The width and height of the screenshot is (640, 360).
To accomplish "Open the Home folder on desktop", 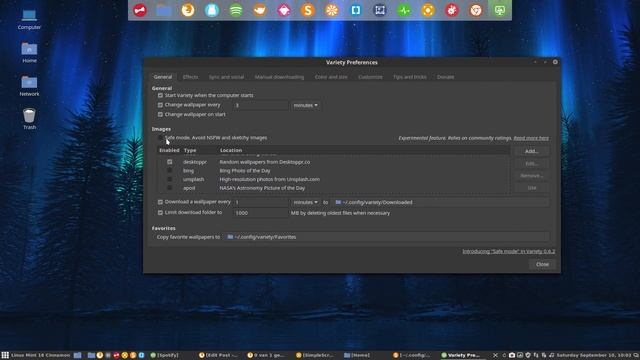I will click(x=29, y=53).
